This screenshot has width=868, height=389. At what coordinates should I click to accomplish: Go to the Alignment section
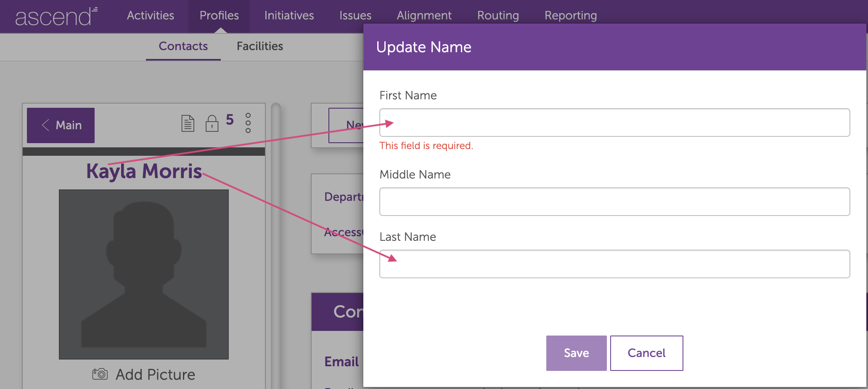424,16
